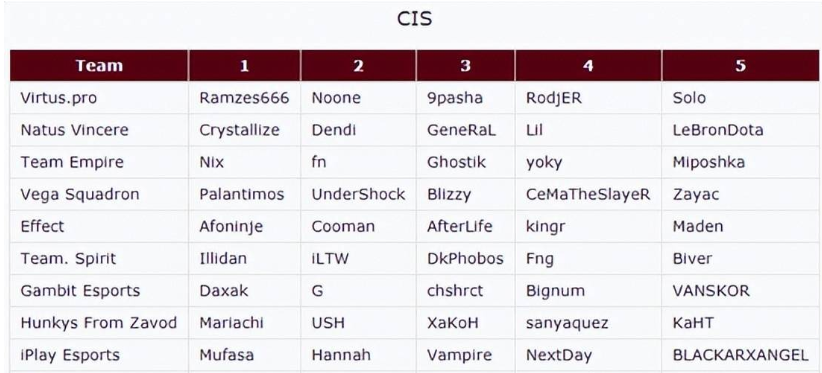822x373 pixels.
Task: Select BLACKARXANGEL in iPlay Esports row
Action: point(741,355)
